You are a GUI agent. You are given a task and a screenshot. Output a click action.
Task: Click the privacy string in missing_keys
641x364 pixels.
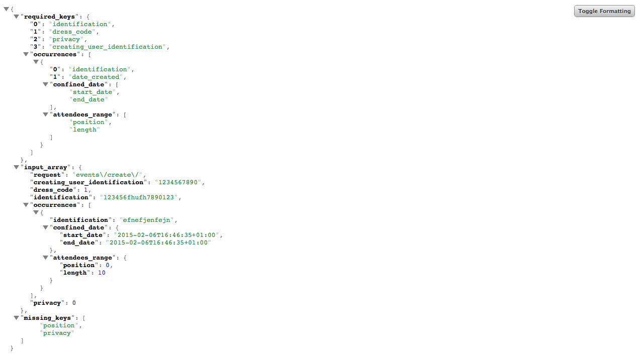(57, 333)
